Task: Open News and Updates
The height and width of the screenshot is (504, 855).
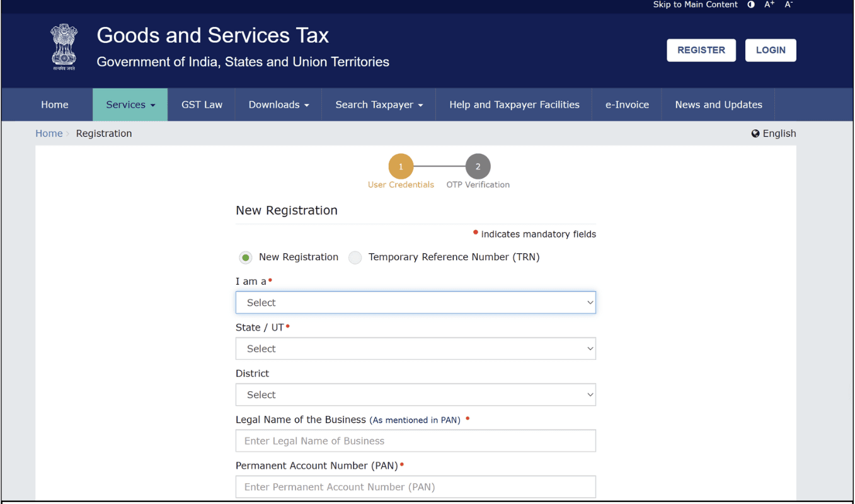Action: (x=718, y=105)
